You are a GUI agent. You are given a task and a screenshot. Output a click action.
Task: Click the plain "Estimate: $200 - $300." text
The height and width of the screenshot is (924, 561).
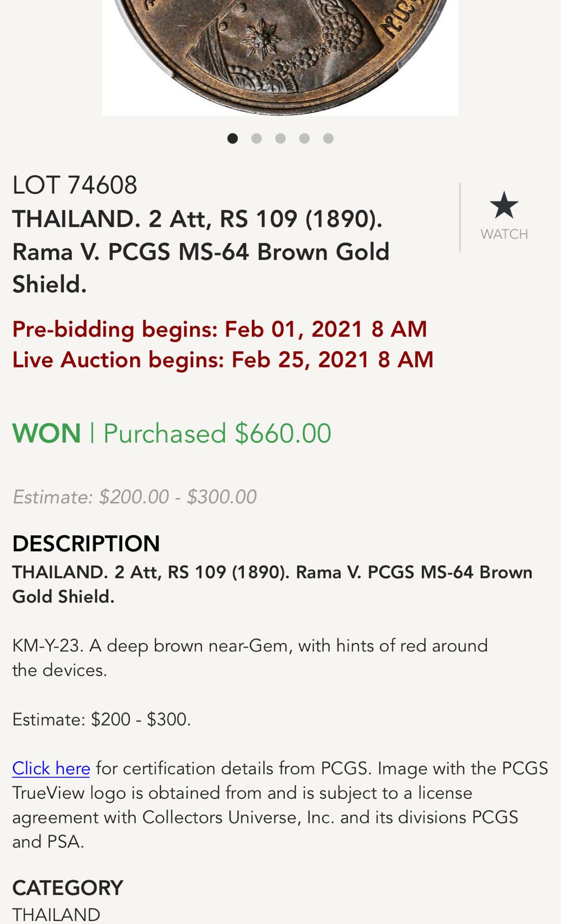pos(102,719)
